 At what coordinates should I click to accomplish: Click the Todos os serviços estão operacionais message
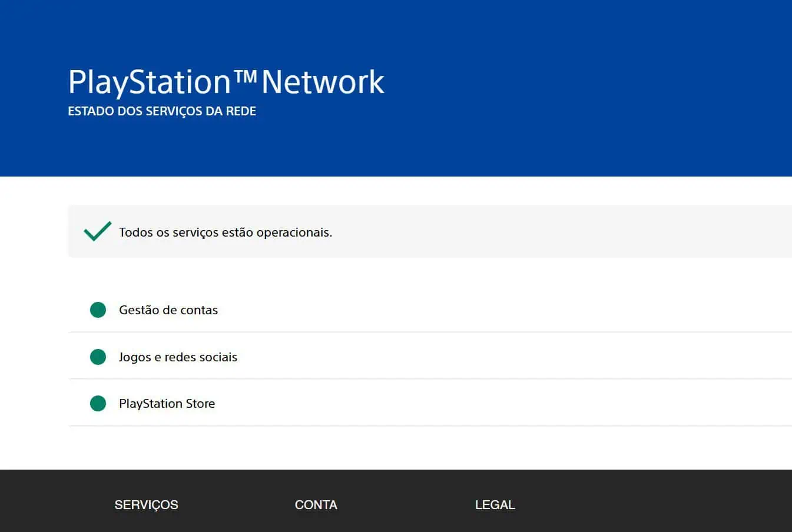point(226,232)
